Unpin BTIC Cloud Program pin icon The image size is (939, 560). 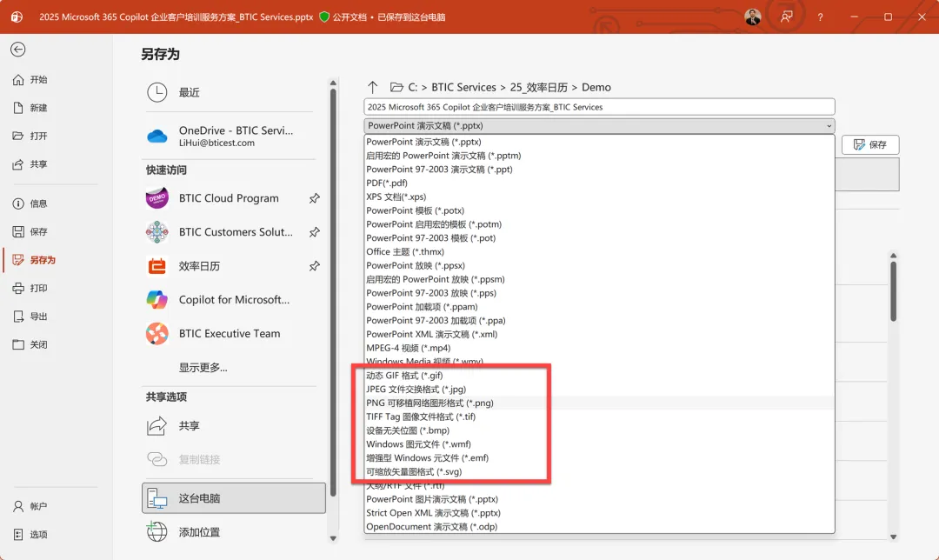point(315,198)
